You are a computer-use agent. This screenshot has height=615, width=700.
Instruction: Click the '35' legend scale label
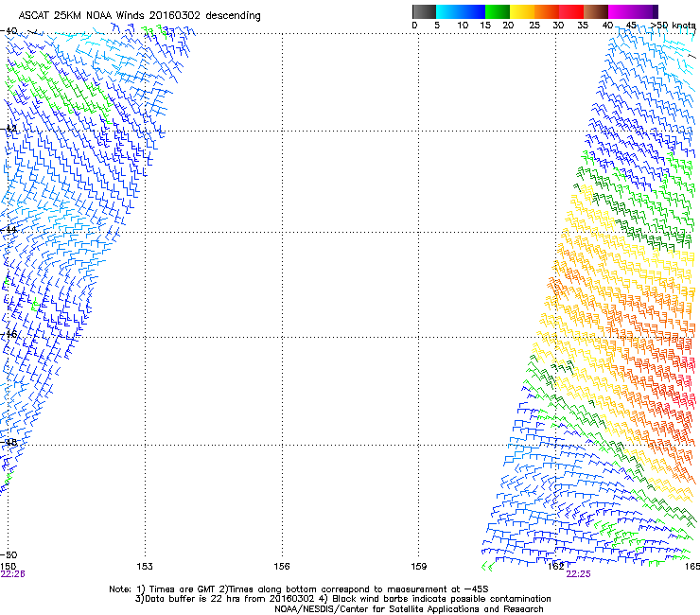583,26
